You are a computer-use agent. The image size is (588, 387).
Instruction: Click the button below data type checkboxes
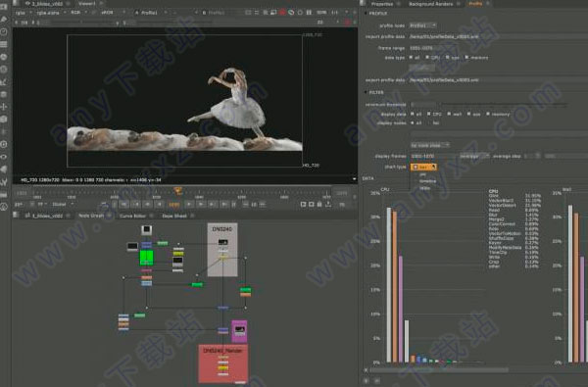pos(422,68)
